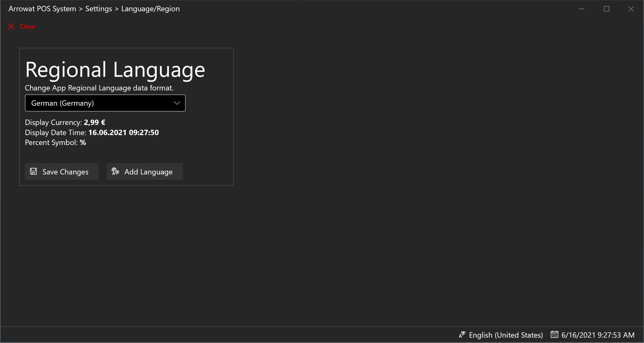Click the calendar icon in status bar
This screenshot has width=644, height=343.
(x=554, y=334)
